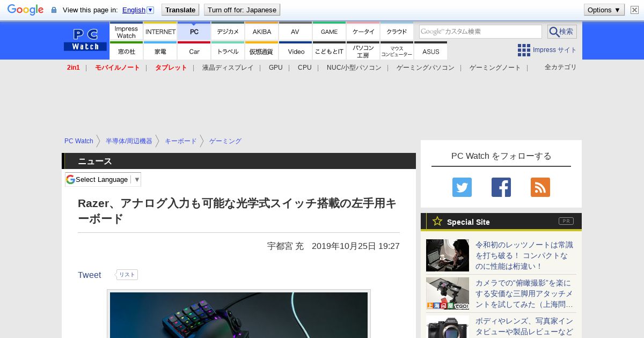
Task: Go to the 液晶ディスプレイ category
Action: click(228, 68)
